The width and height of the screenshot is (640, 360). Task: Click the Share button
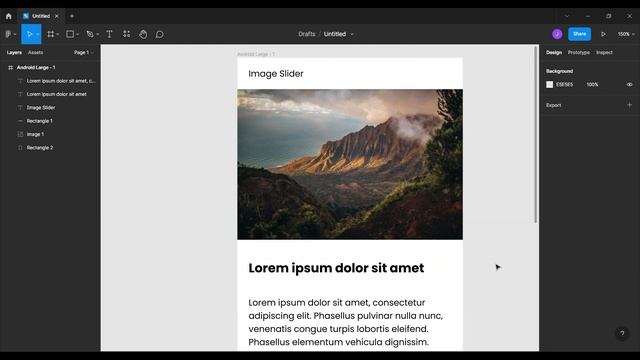pyautogui.click(x=579, y=34)
